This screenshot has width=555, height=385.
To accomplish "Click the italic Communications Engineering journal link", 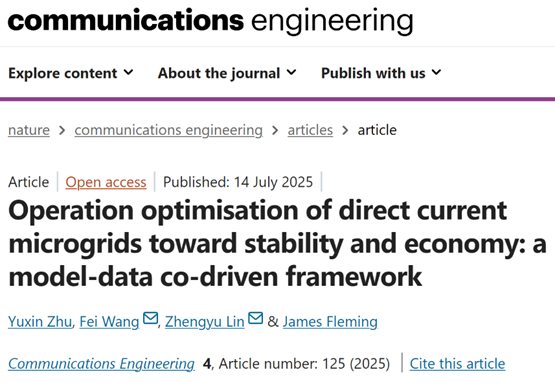I will 101,363.
